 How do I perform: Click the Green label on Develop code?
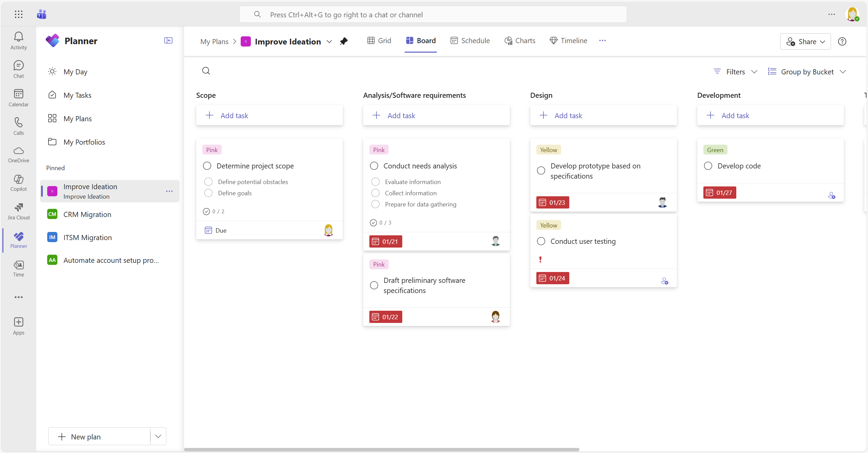point(715,150)
